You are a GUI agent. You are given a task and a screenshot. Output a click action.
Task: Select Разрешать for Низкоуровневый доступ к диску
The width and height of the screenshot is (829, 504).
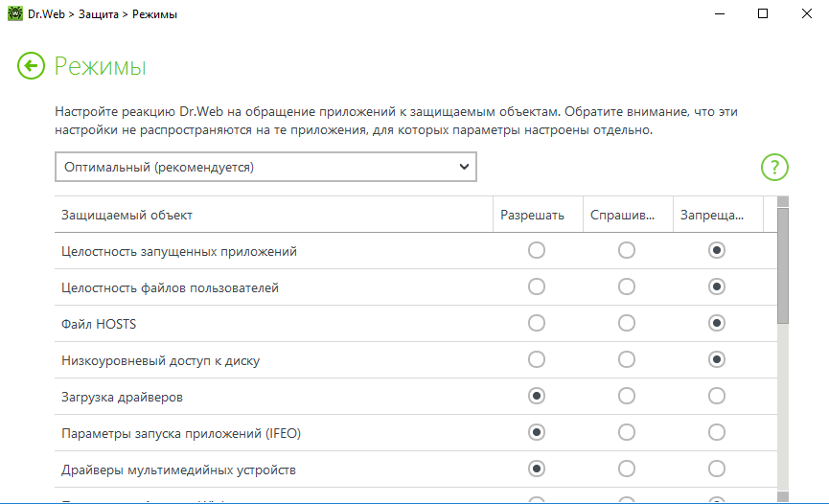click(x=537, y=359)
